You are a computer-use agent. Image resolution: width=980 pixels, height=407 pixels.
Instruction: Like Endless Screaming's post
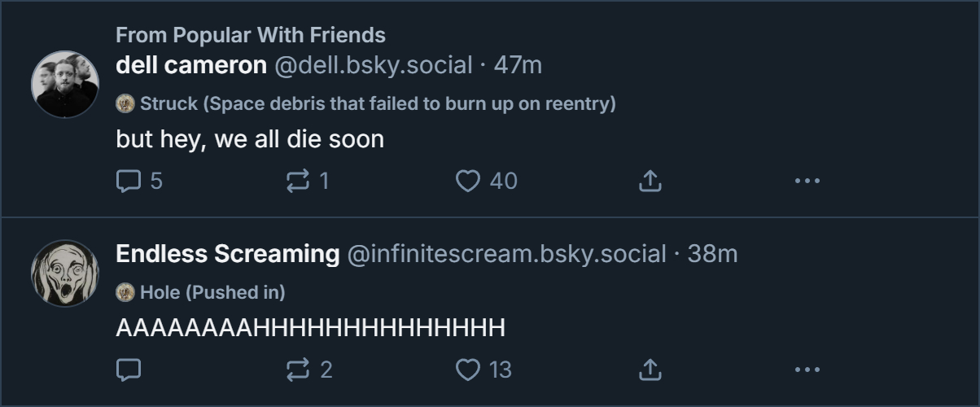click(x=468, y=370)
